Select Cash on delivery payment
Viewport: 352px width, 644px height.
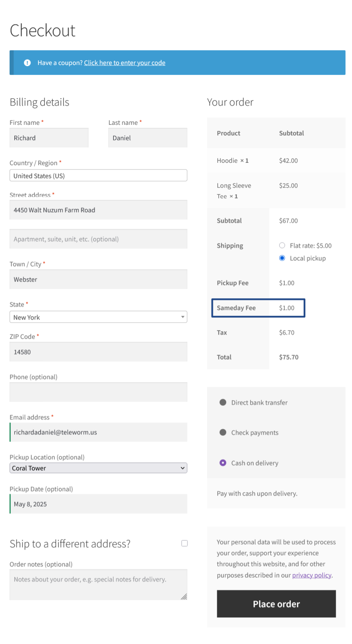pos(223,463)
